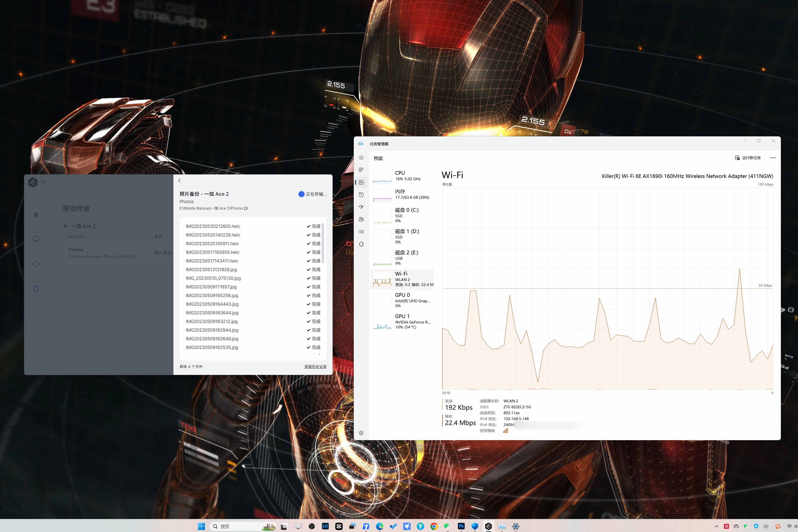Open the Processes page icon in Task Manager
The height and width of the screenshot is (532, 798).
pos(361,170)
